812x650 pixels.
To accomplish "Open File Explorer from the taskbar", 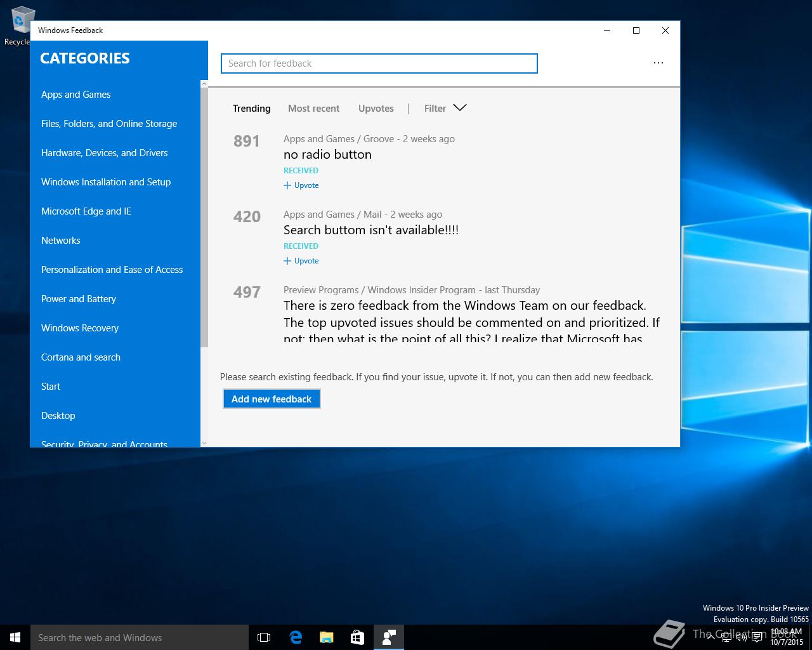I will coord(327,637).
